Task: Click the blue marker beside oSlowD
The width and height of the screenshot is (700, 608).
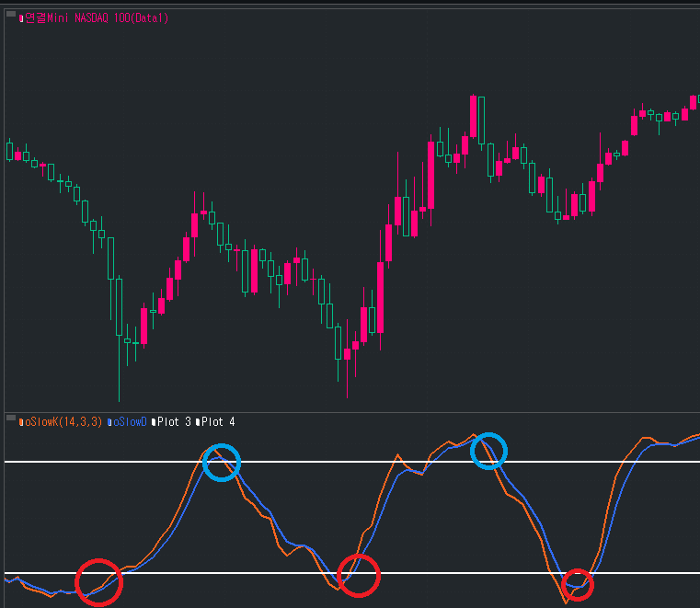Action: pyautogui.click(x=109, y=422)
